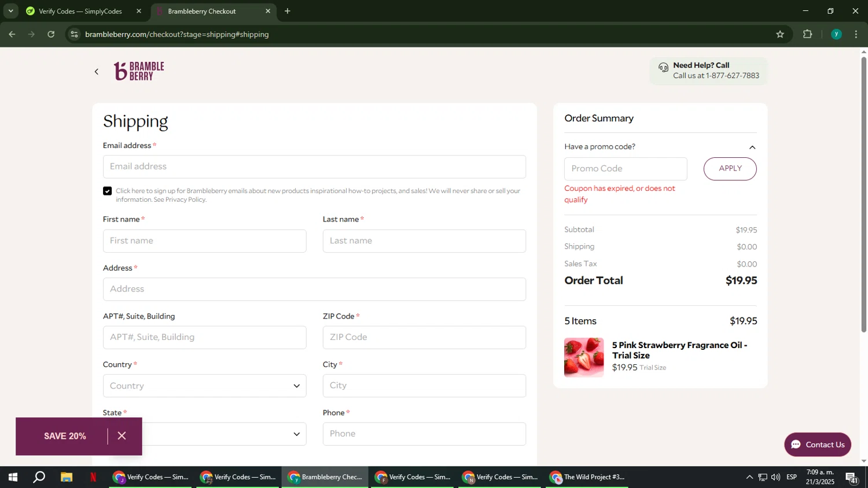Open Windows taskbar search

click(x=39, y=477)
